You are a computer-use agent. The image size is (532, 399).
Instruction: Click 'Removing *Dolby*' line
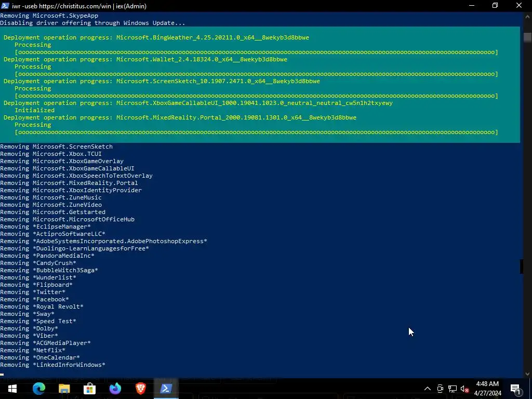pos(29,328)
